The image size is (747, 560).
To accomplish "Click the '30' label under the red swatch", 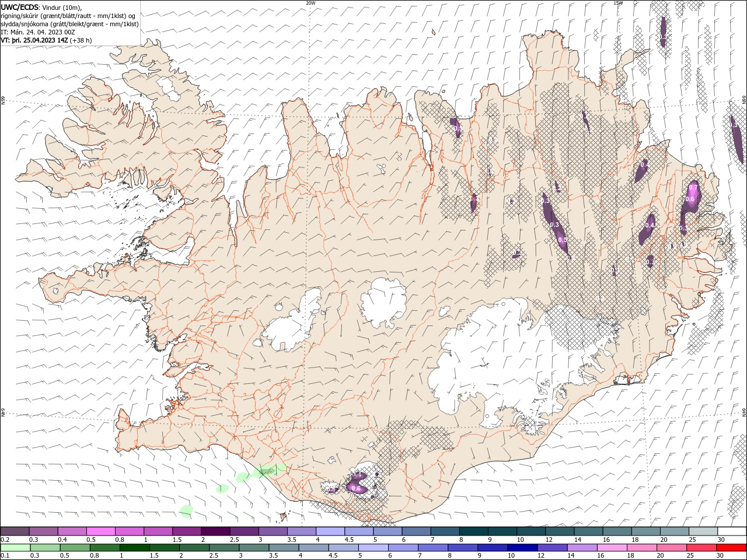I will point(720,556).
